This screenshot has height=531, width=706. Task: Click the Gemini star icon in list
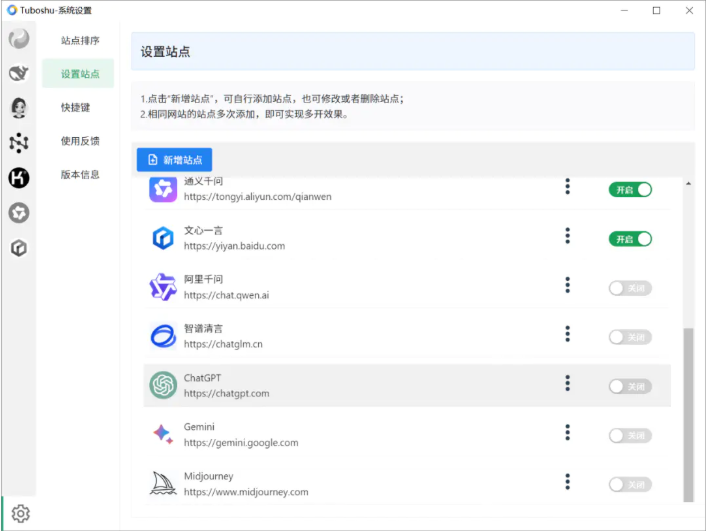[x=163, y=434]
